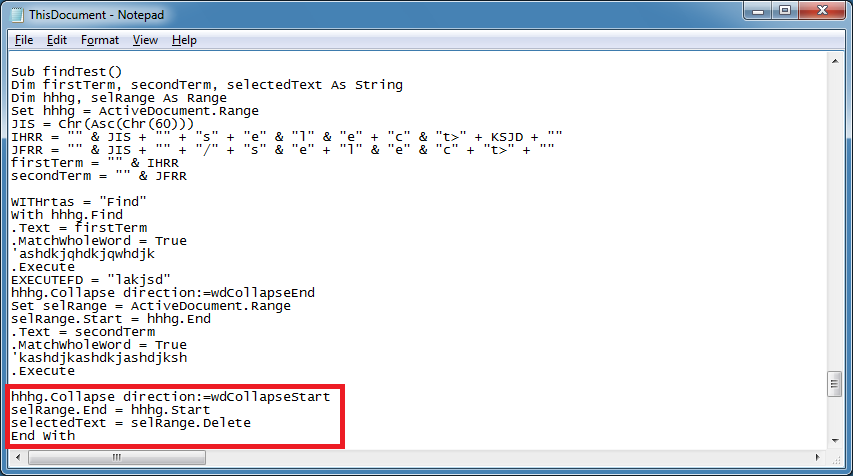
Task: Open the Format menu
Action: point(99,40)
